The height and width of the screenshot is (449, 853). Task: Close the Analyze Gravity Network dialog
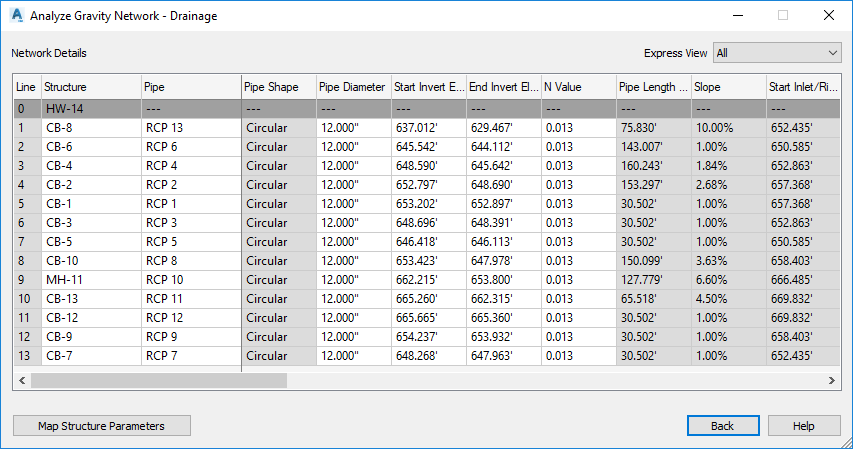coord(829,15)
